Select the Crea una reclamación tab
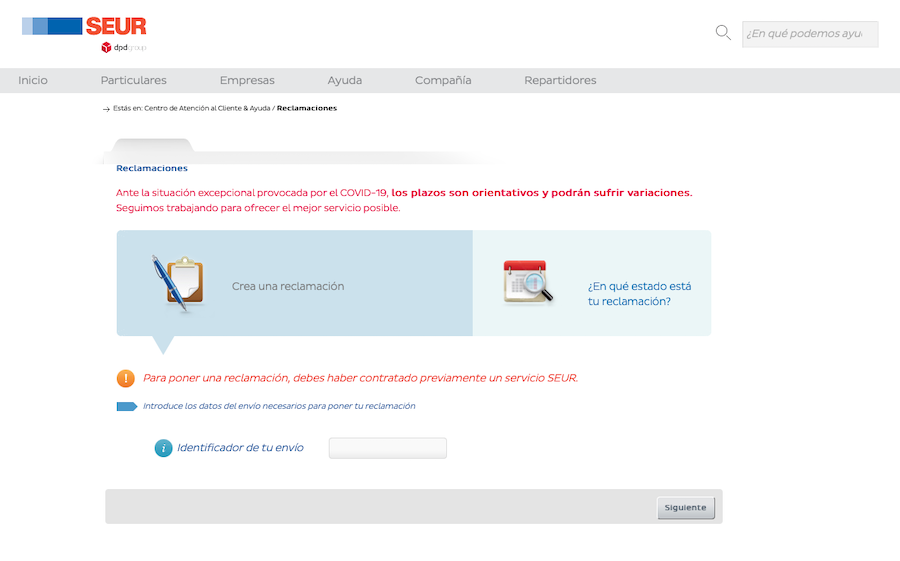The height and width of the screenshot is (561, 900). click(x=288, y=286)
